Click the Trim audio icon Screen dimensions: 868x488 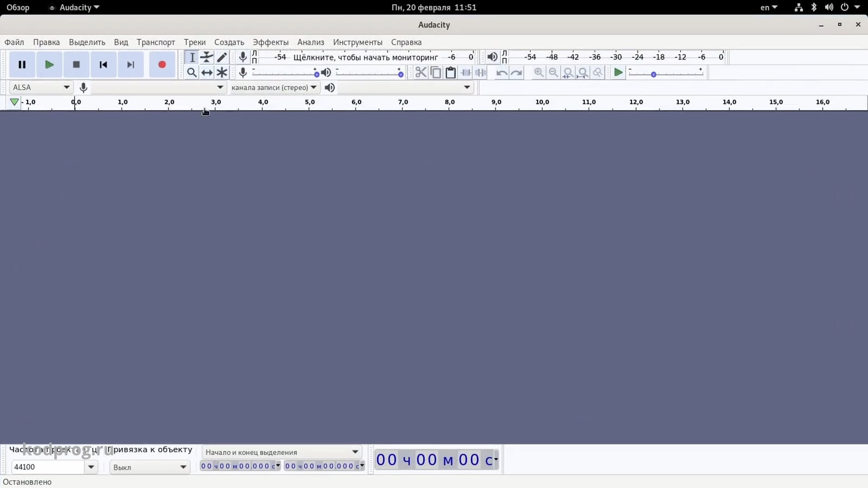pyautogui.click(x=466, y=72)
